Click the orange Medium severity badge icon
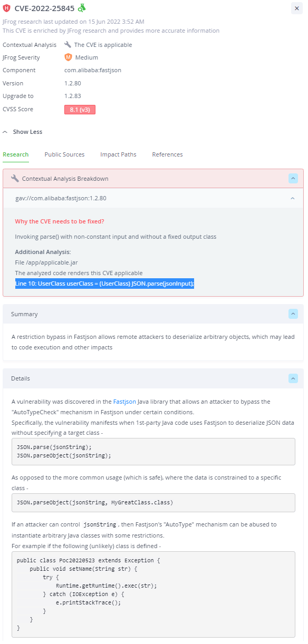The width and height of the screenshot is (308, 644). pyautogui.click(x=68, y=57)
